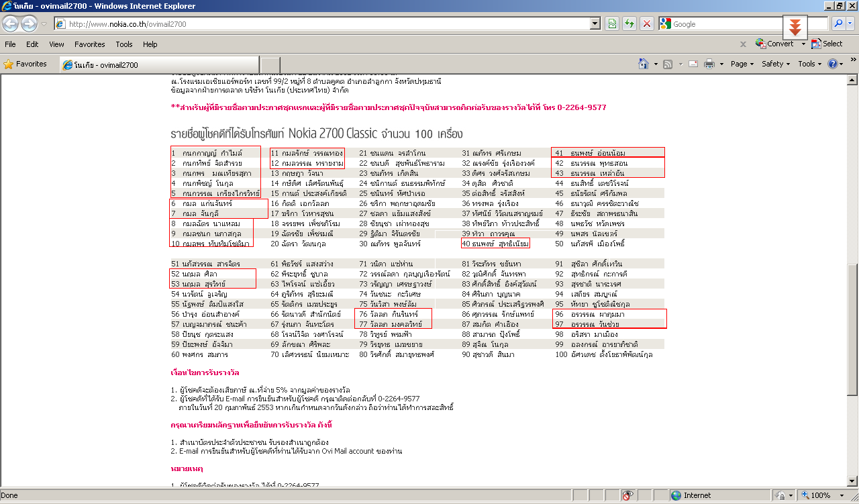
Task: Click winner entry number 100 in the list
Action: [603, 354]
